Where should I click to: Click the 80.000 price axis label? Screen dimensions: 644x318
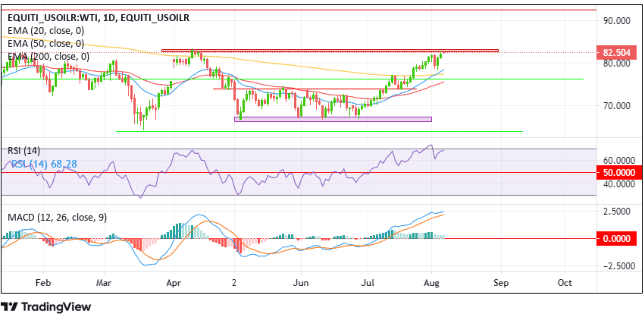click(617, 63)
